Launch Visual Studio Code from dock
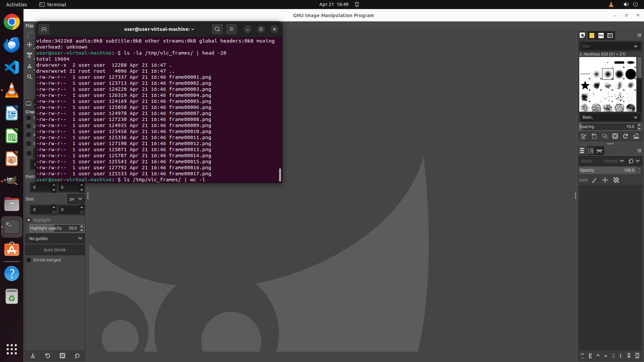The width and height of the screenshot is (644, 362). coord(12,67)
